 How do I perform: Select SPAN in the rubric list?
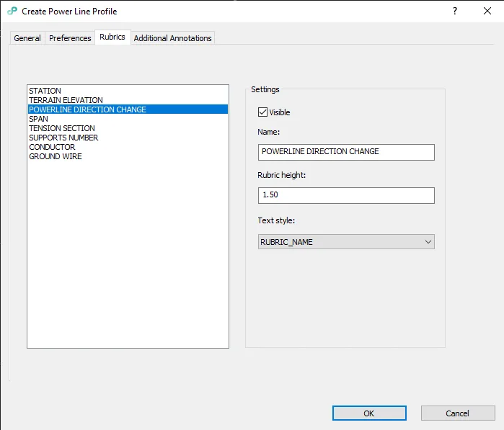[x=128, y=119]
